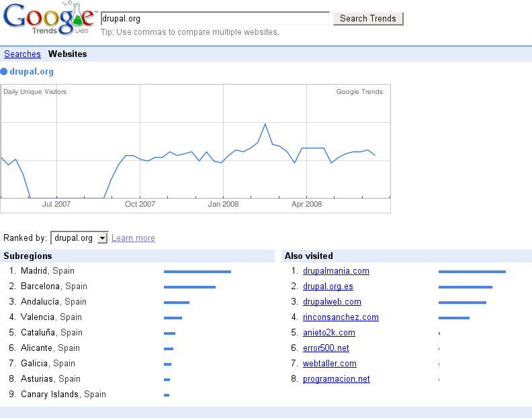532x418 pixels.
Task: Visit the drupal.org.es link
Action: tap(328, 286)
